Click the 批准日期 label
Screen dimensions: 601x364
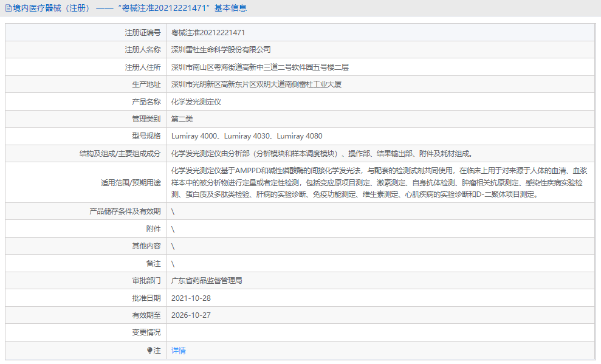point(146,298)
